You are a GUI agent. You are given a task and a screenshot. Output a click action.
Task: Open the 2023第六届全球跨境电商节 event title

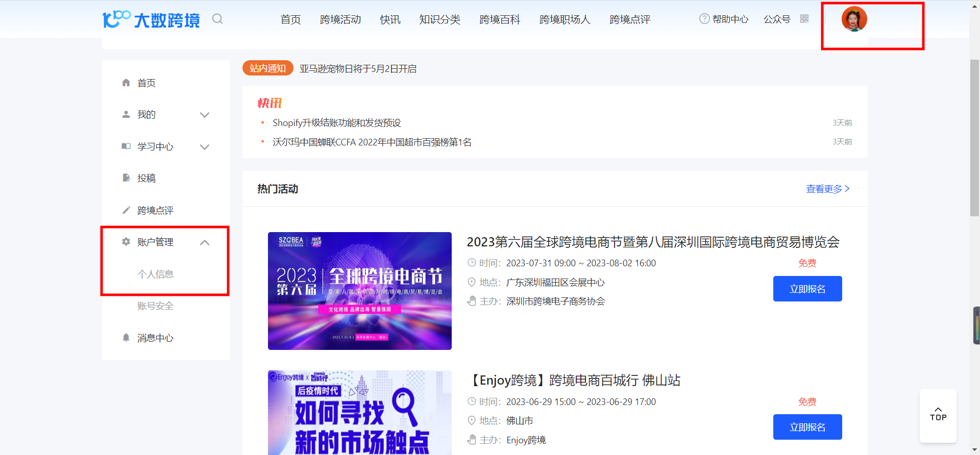(653, 242)
